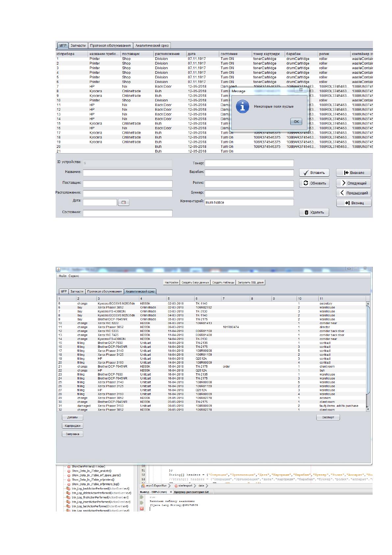Open the Сервис menu
The width and height of the screenshot is (392, 555).
pos(74,276)
